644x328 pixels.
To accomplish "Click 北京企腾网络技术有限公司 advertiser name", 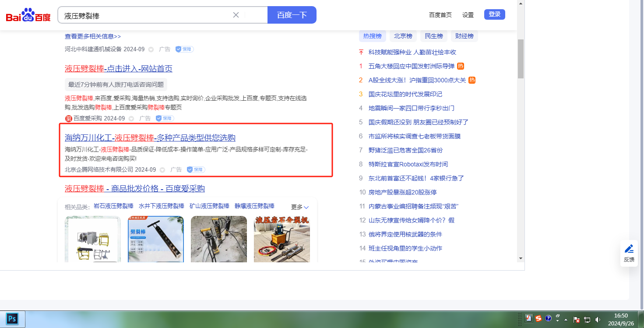I will pos(99,169).
